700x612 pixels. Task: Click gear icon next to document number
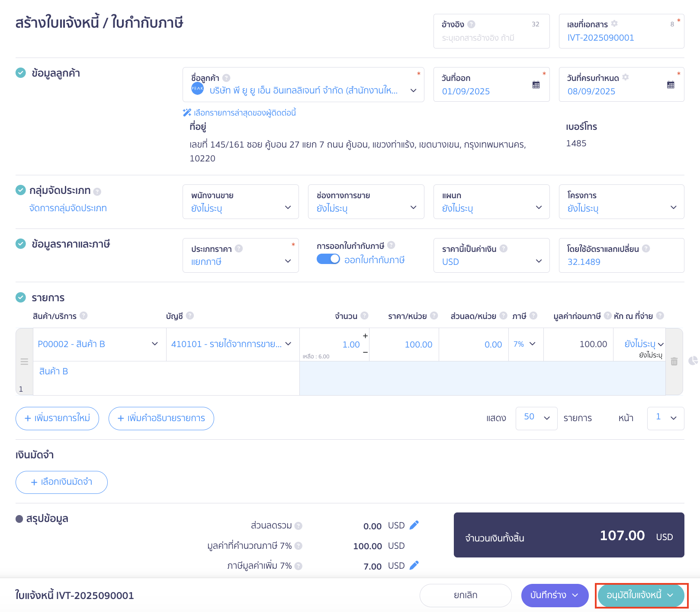click(x=614, y=24)
